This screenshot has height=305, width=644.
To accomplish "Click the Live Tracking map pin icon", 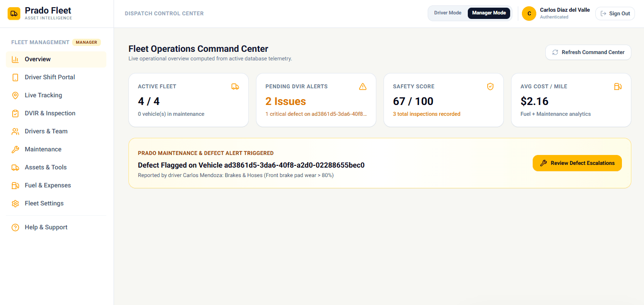I will click(x=15, y=95).
